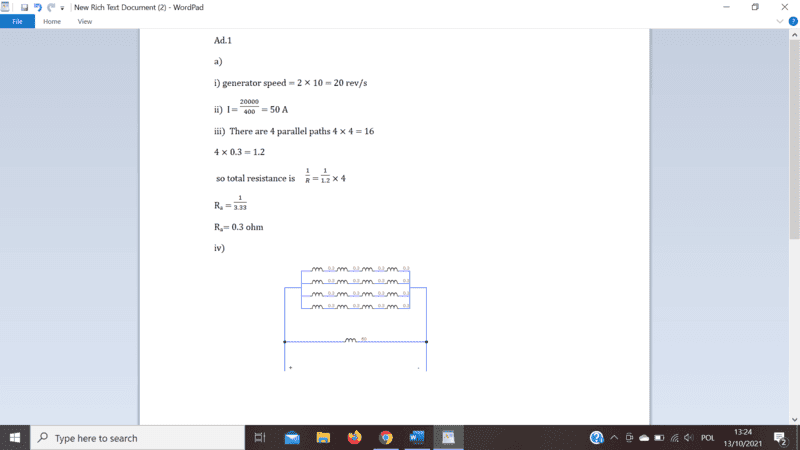800x450 pixels.
Task: Click the line '4 × 0.3 = 1.2'
Action: [x=239, y=152]
